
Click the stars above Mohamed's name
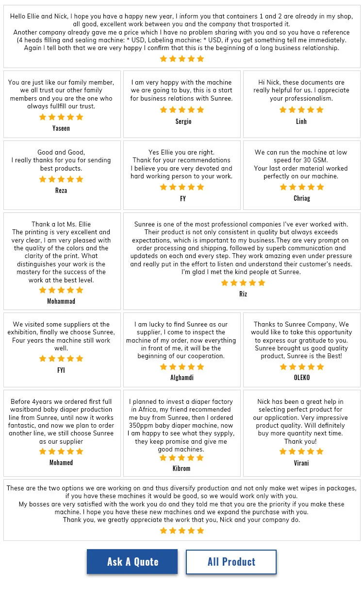(x=61, y=451)
